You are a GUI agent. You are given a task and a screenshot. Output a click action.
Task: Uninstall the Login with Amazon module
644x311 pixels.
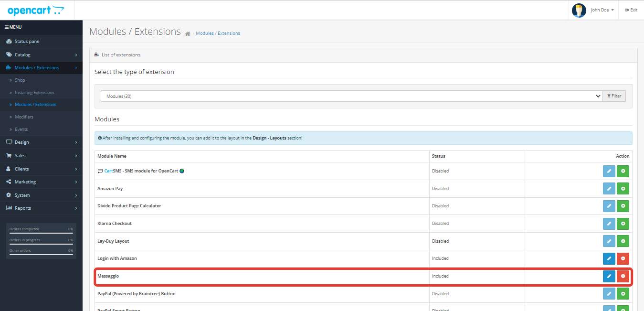[x=623, y=259]
